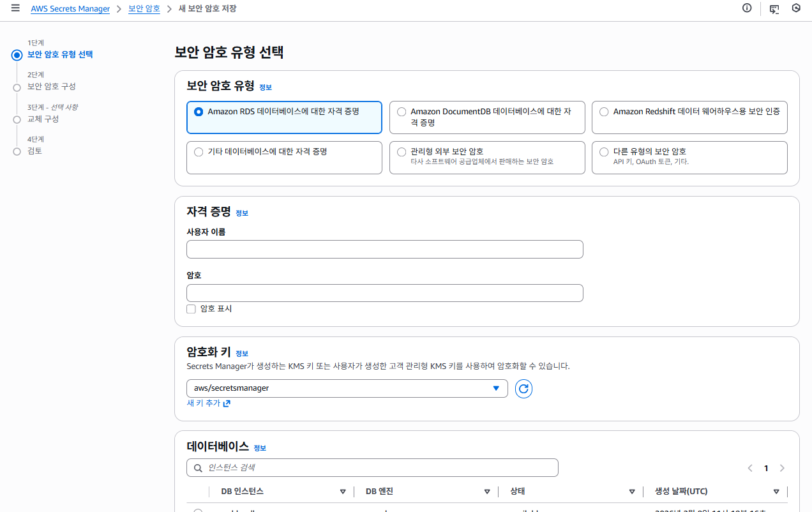Go to step 1 보안 암호 유형 선택
The height and width of the screenshot is (512, 812).
click(60, 54)
